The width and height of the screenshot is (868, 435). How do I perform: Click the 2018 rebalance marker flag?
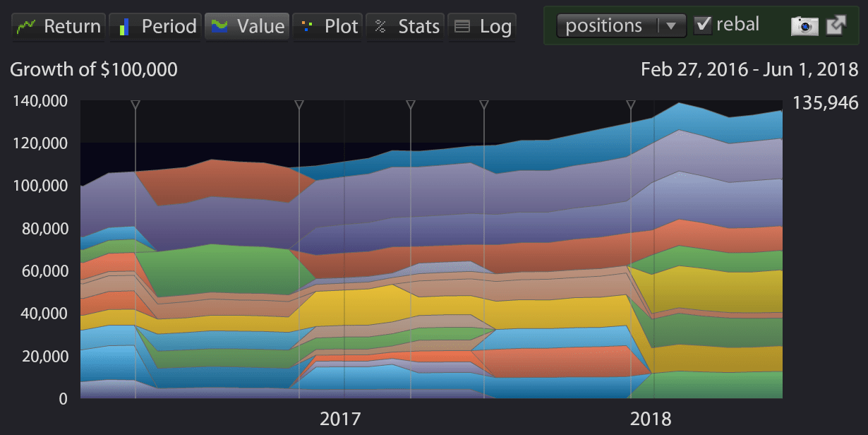pos(630,105)
